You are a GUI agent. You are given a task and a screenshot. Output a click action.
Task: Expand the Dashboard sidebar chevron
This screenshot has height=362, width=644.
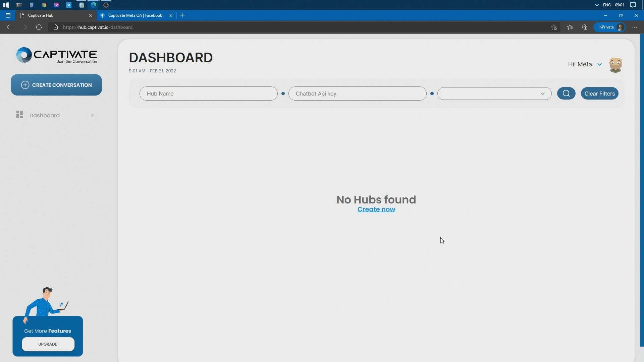[x=92, y=116]
